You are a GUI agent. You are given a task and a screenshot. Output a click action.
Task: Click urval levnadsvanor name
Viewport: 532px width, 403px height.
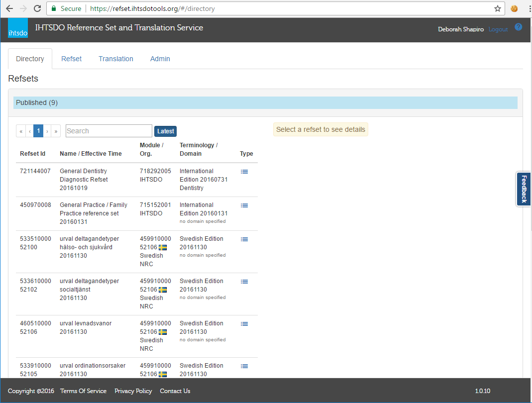point(86,323)
